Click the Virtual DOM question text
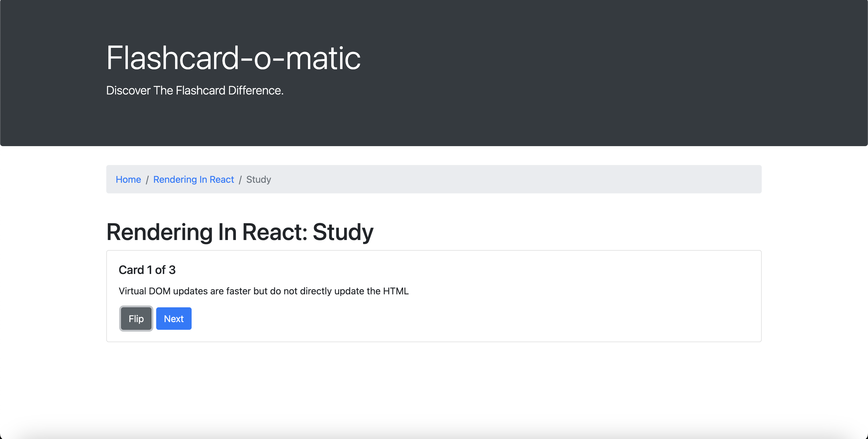Screen dimensions: 868x439 point(263,291)
